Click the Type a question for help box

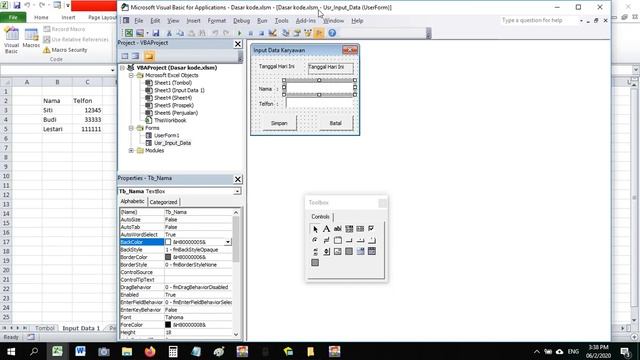click(x=539, y=20)
